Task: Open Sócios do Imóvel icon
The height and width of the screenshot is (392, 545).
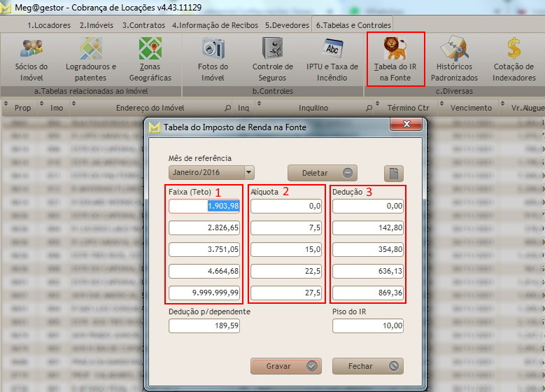Action: [31, 49]
